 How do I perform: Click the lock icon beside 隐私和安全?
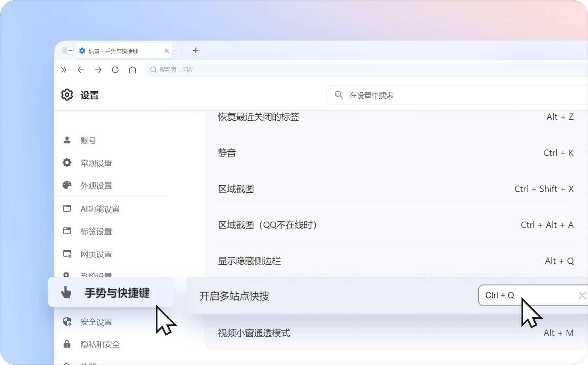coord(67,344)
